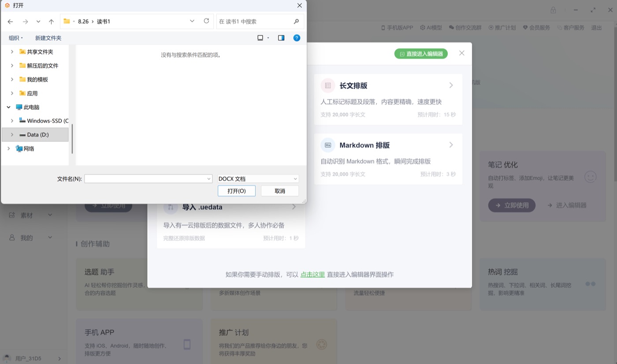Open the 组织 menu
The image size is (617, 364).
[16, 38]
